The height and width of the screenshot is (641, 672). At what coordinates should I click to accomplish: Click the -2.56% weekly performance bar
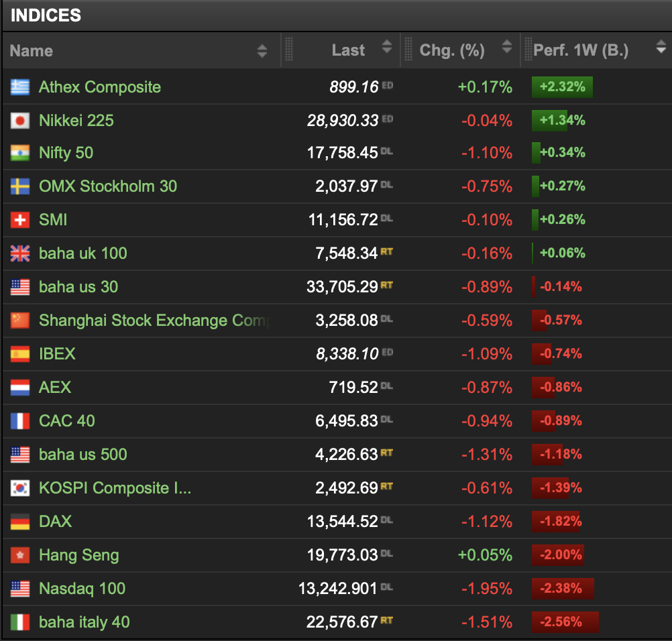(x=565, y=622)
